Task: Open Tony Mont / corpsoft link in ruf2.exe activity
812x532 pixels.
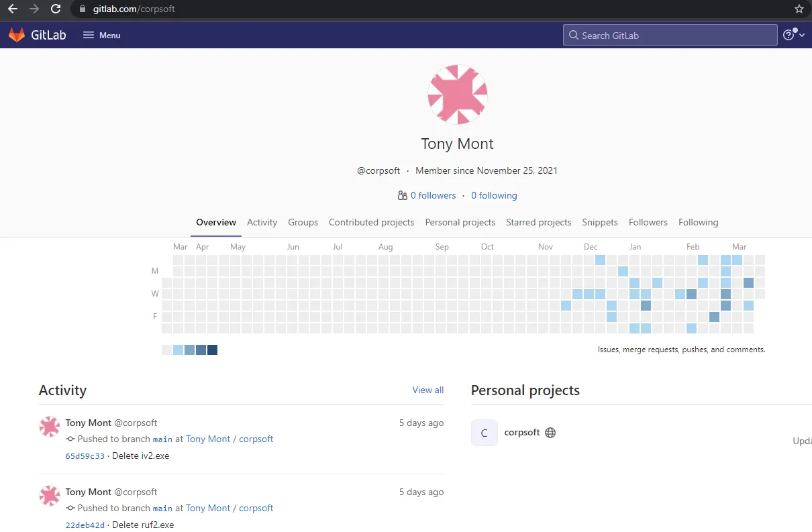Action: 230,508
